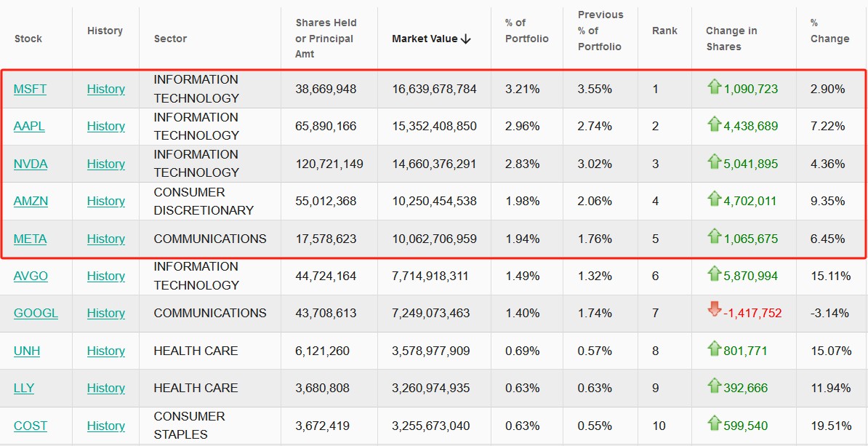Click the green up arrow in LLY row
Viewport: 868px width, 446px height.
click(x=714, y=386)
